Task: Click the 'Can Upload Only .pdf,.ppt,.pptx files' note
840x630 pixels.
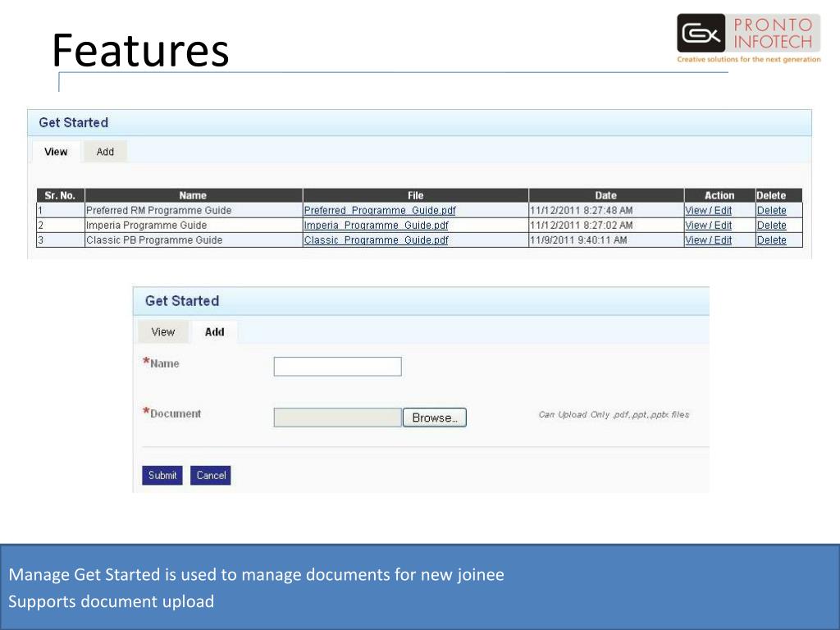Action: click(614, 414)
